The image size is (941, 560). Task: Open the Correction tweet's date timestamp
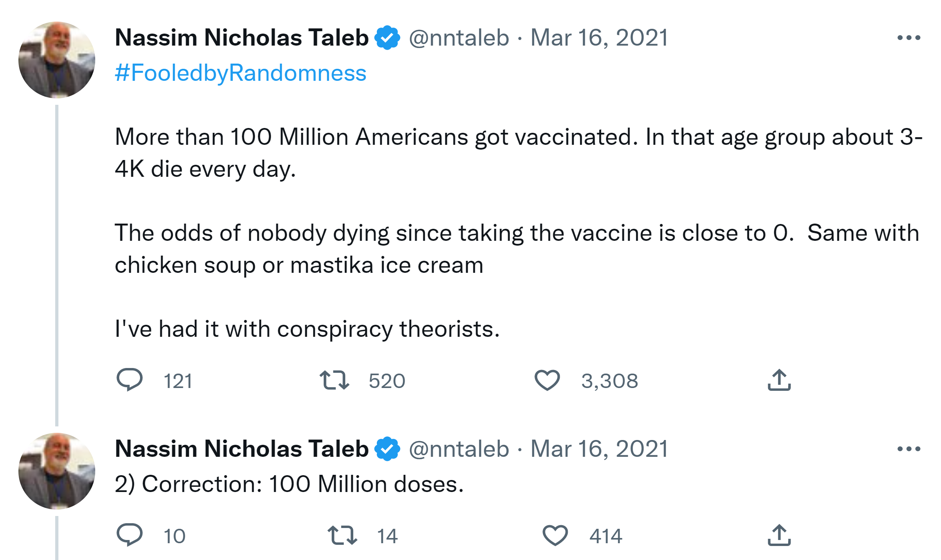click(x=599, y=449)
